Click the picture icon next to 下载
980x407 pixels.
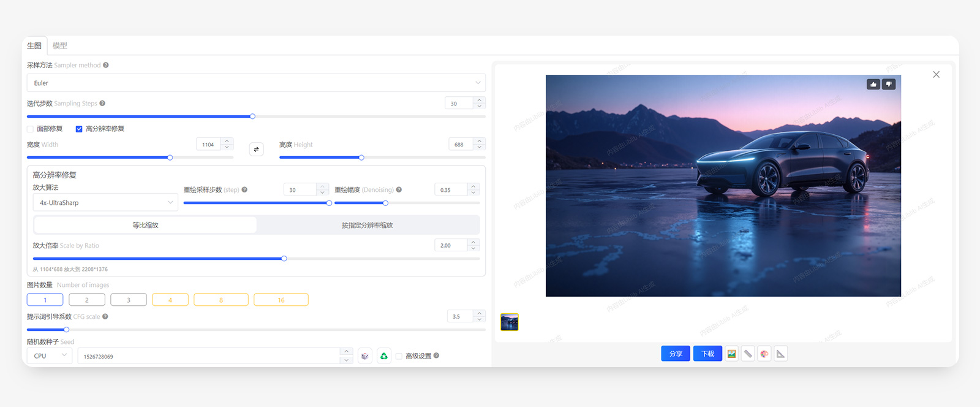point(731,354)
